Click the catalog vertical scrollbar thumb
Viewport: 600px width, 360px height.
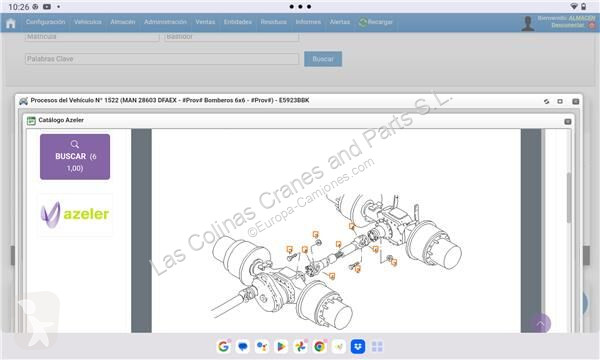pyautogui.click(x=569, y=197)
